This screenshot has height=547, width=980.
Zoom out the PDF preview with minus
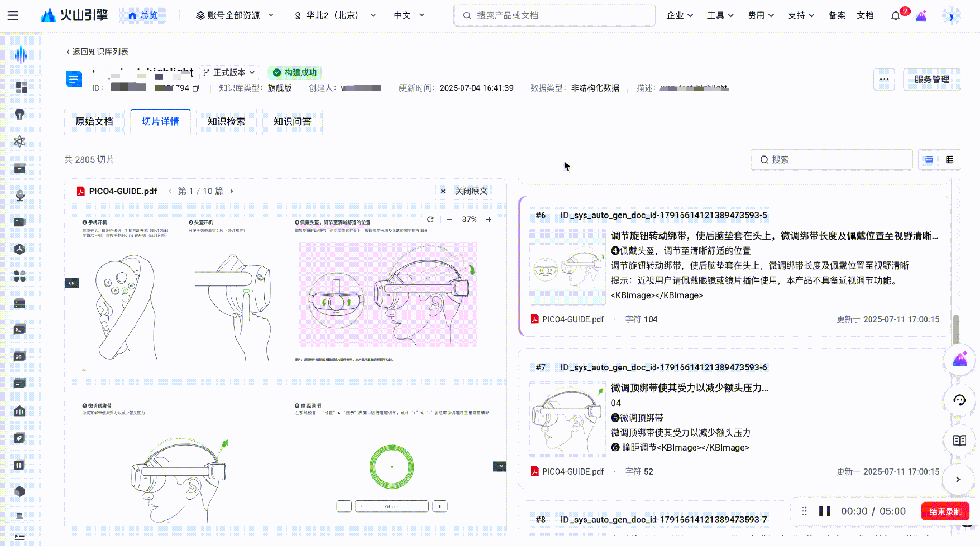click(x=449, y=219)
